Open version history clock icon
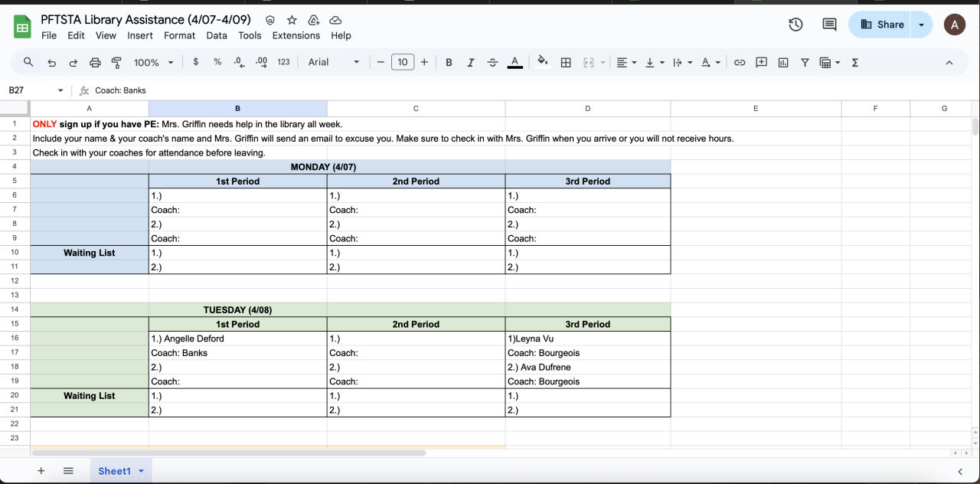The width and height of the screenshot is (980, 484). [795, 25]
